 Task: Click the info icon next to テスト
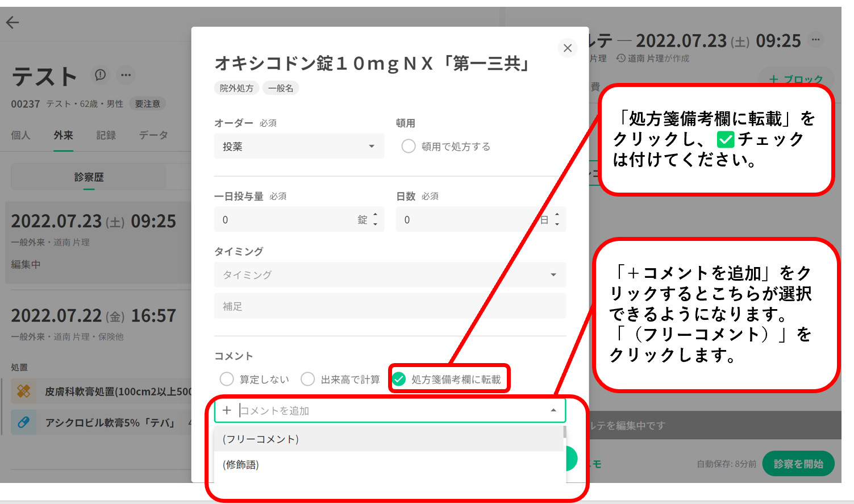pos(101,74)
